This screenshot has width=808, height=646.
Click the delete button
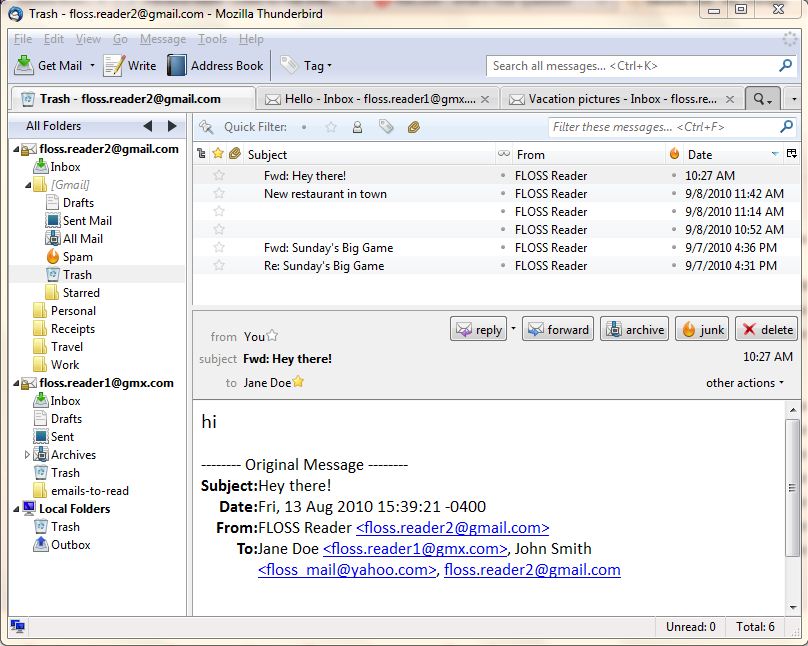[x=766, y=330]
